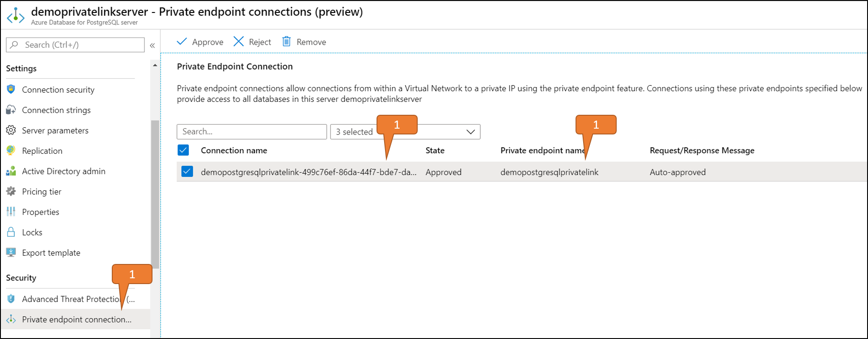Click the Connection strings icon
This screenshot has width=868, height=339.
[x=11, y=110]
